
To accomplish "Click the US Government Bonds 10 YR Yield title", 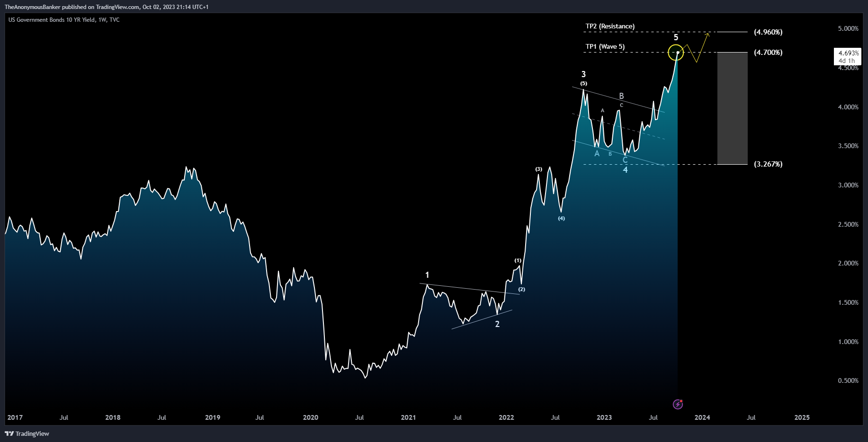I will click(x=64, y=20).
